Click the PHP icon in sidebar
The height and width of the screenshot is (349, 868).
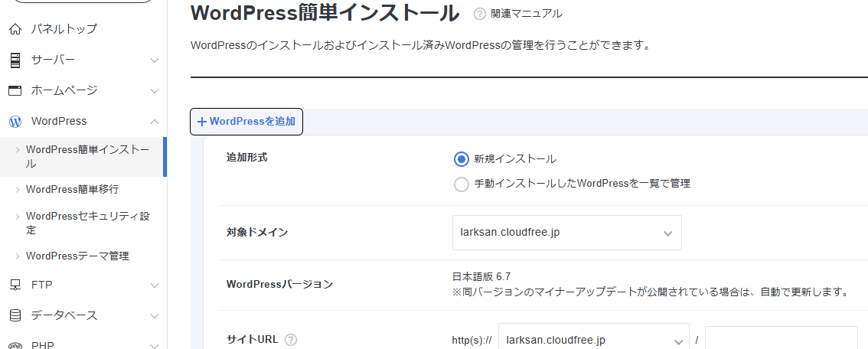tap(15, 344)
